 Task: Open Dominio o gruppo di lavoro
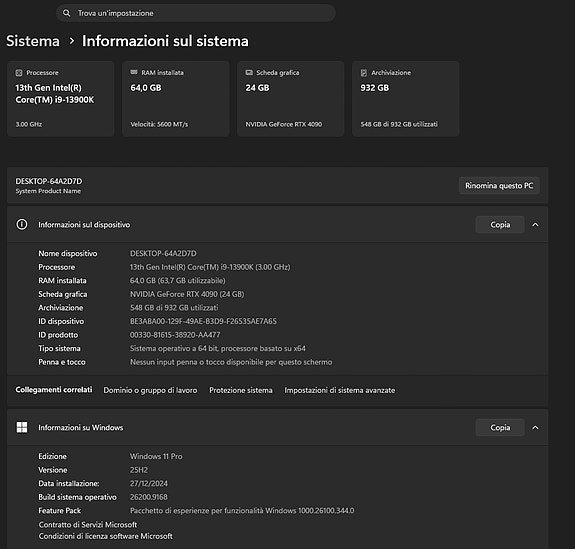pos(150,390)
